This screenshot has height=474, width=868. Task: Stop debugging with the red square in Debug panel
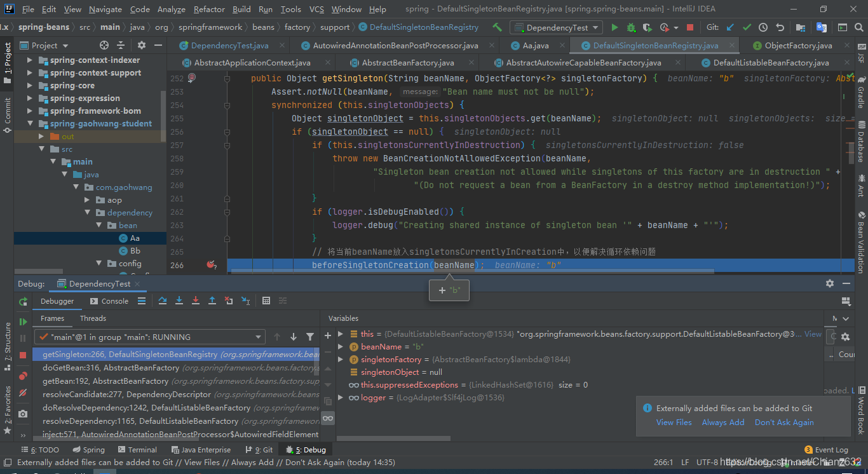point(23,355)
